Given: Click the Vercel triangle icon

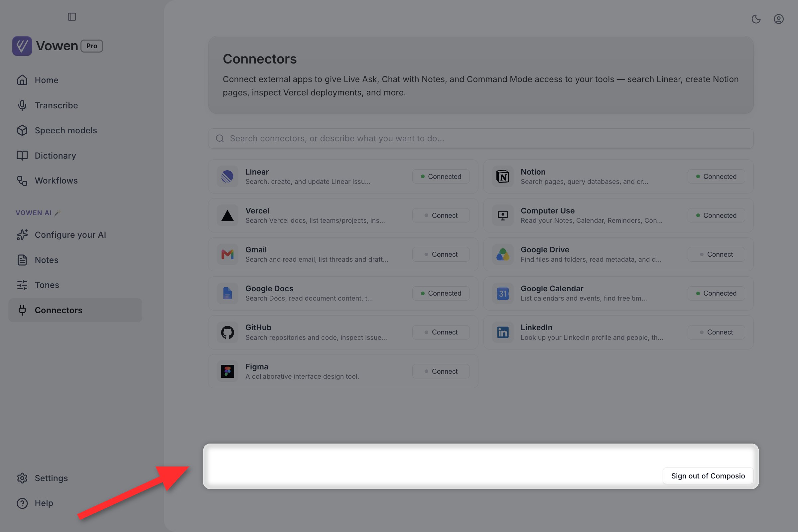Looking at the screenshot, I should coord(227,215).
